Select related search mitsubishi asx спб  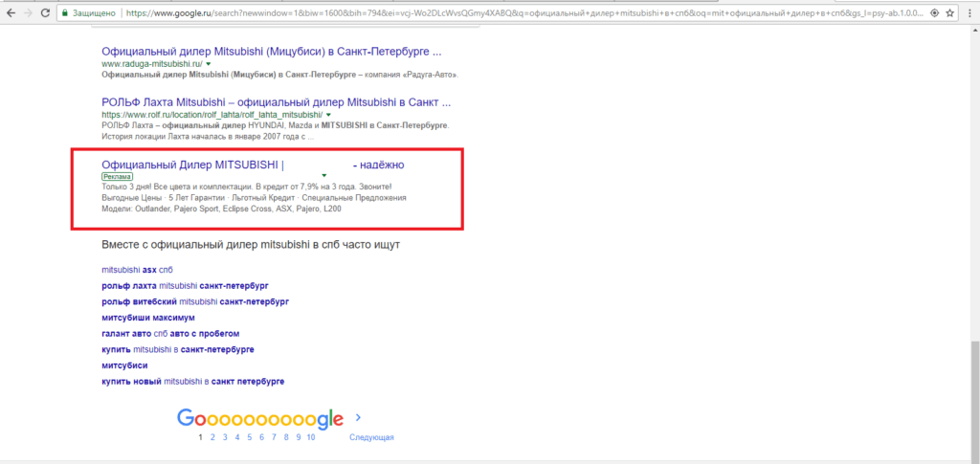point(137,270)
